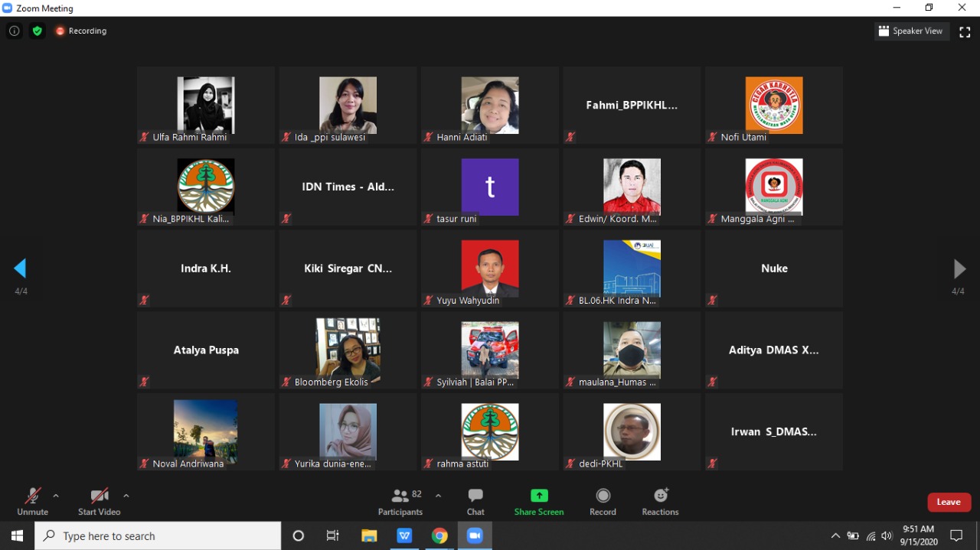Enter full screen mode
This screenshot has width=980, height=550.
[965, 31]
